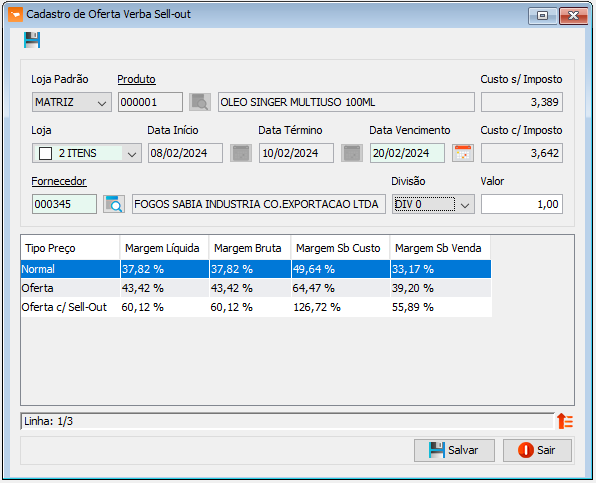Open the Divisão DIV 0 dropdown

point(464,204)
